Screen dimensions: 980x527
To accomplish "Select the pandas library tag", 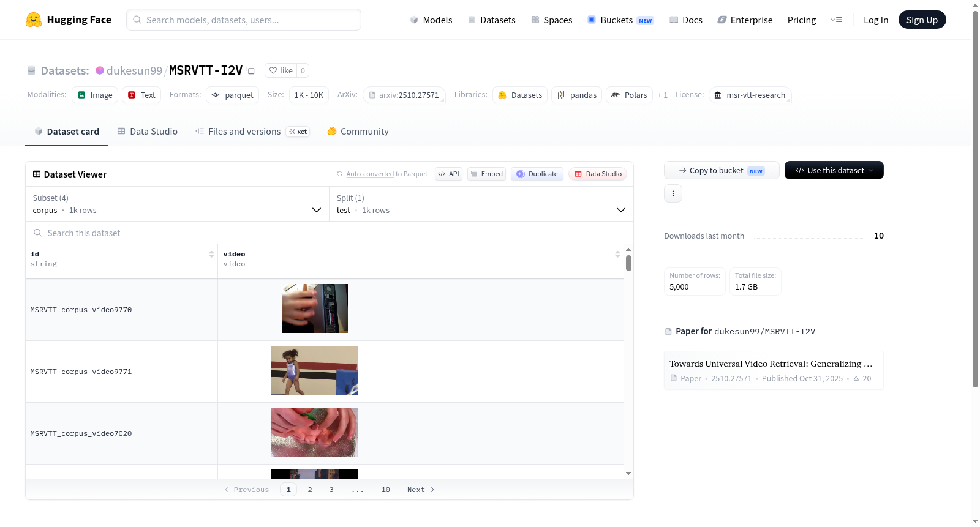I will tap(576, 95).
